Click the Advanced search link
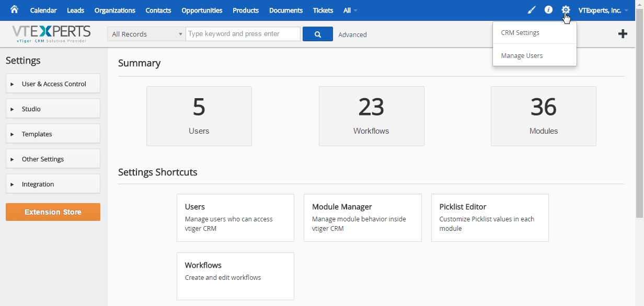The width and height of the screenshot is (644, 306). tap(352, 34)
